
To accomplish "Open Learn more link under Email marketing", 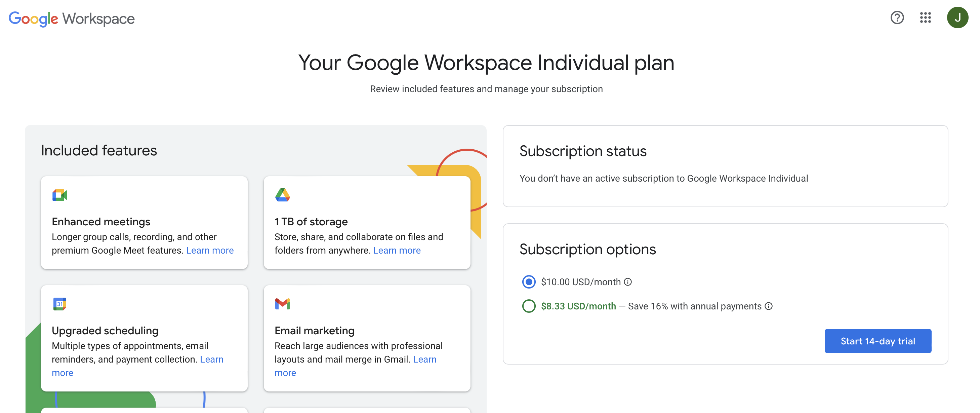I will [x=424, y=359].
